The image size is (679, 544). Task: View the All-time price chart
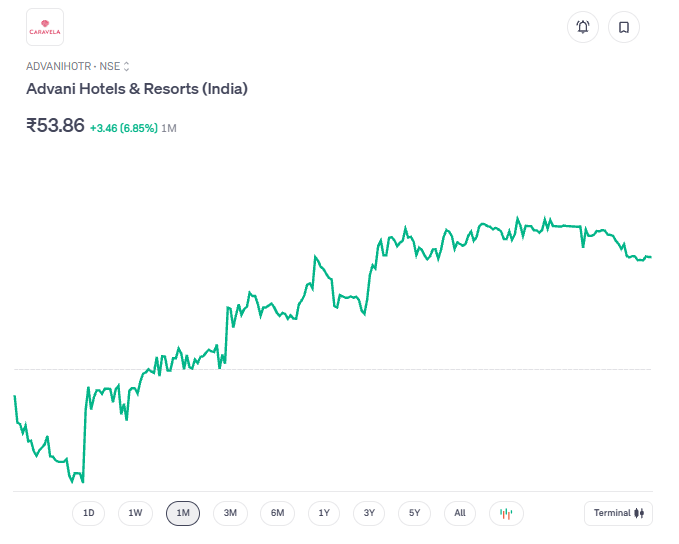point(460,513)
